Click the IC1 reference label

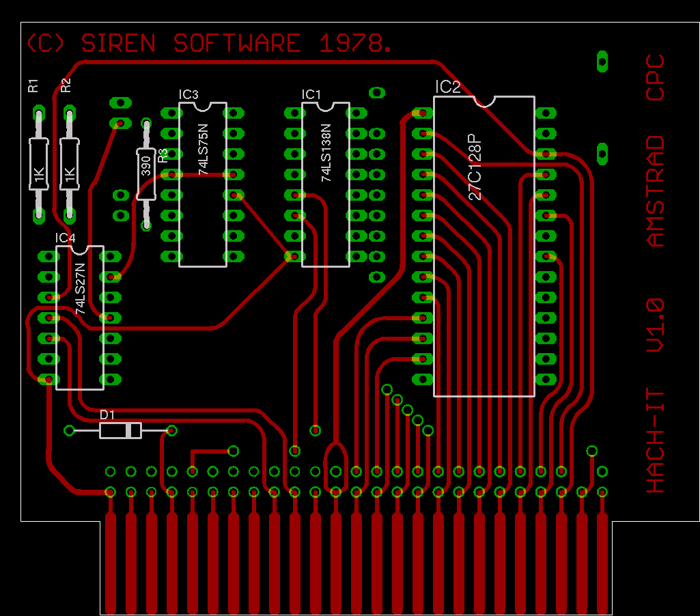click(x=311, y=94)
